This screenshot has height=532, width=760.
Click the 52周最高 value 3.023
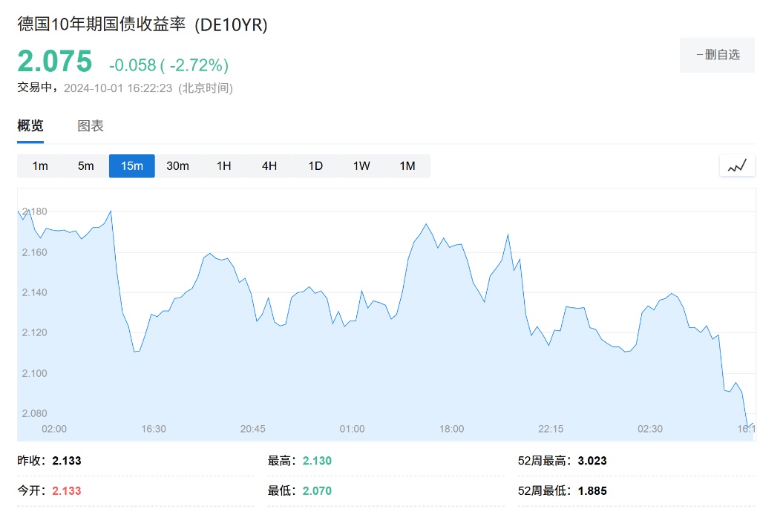[x=592, y=461]
